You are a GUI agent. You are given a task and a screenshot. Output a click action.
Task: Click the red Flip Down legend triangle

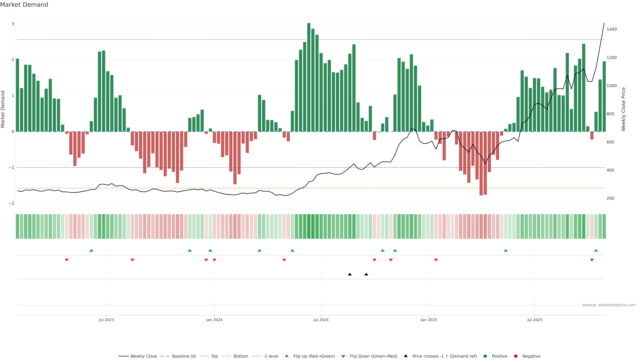[x=343, y=356]
